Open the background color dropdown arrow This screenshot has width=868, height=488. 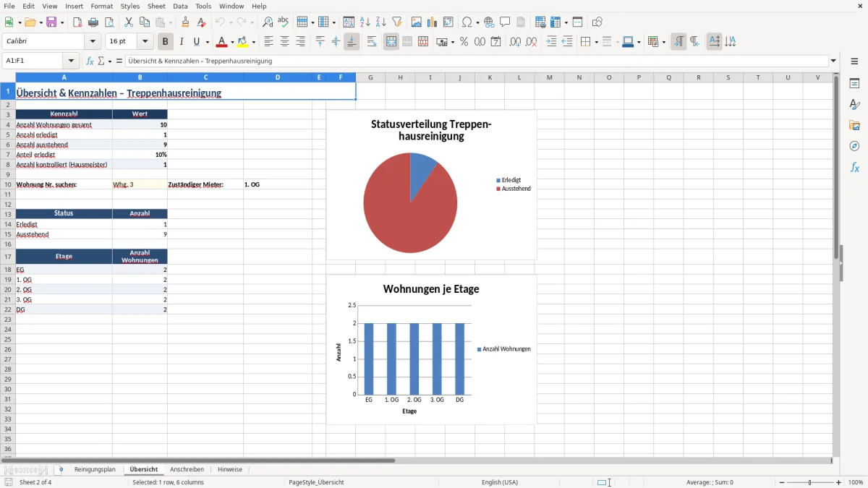[253, 42]
